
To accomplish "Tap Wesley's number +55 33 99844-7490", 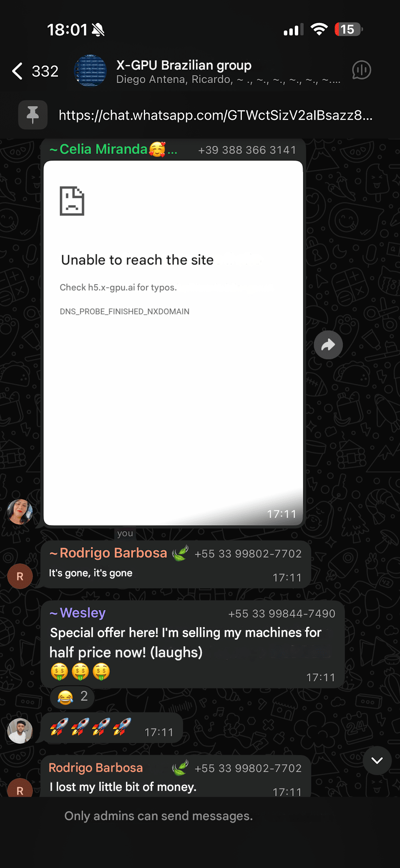I will click(x=282, y=614).
